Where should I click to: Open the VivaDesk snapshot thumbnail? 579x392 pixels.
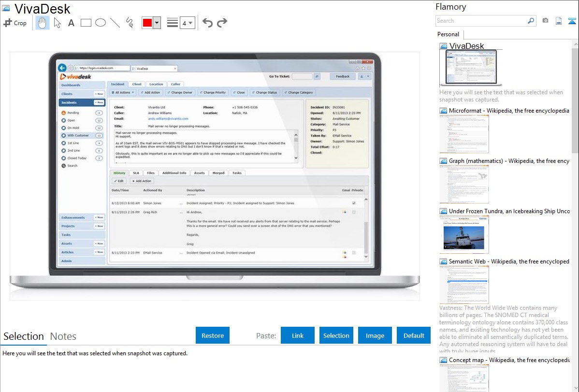coord(471,68)
